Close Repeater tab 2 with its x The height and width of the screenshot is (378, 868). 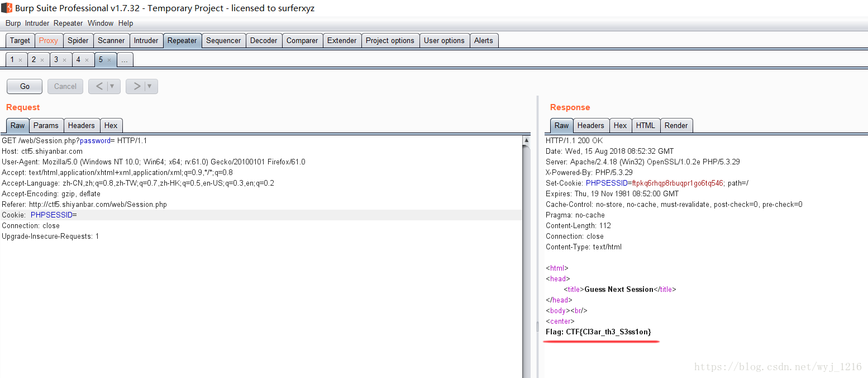click(x=42, y=60)
